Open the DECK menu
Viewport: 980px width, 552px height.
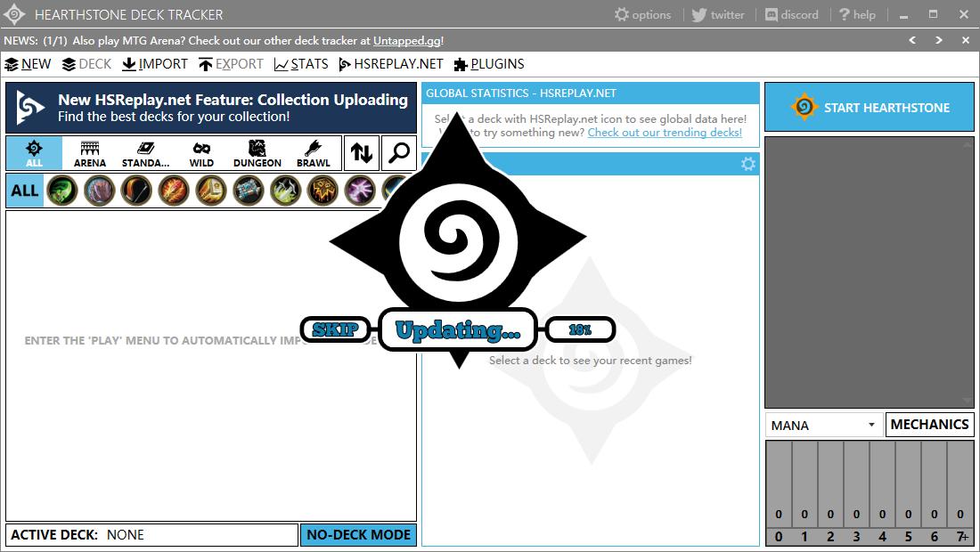click(87, 64)
